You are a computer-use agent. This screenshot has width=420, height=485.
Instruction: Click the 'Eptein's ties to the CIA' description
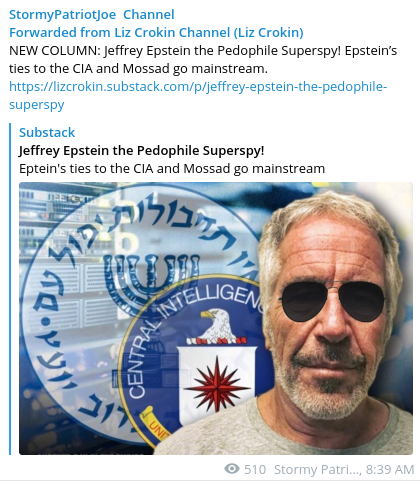(172, 169)
